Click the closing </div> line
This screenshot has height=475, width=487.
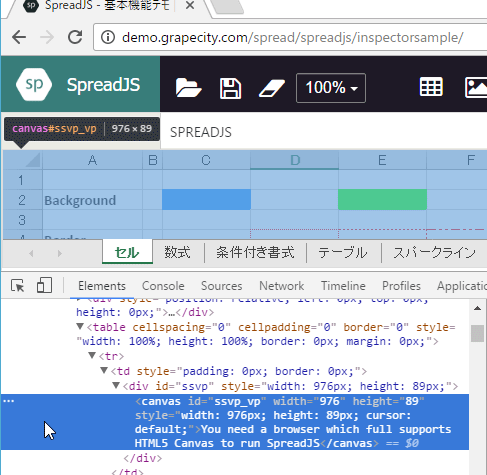tap(142, 458)
